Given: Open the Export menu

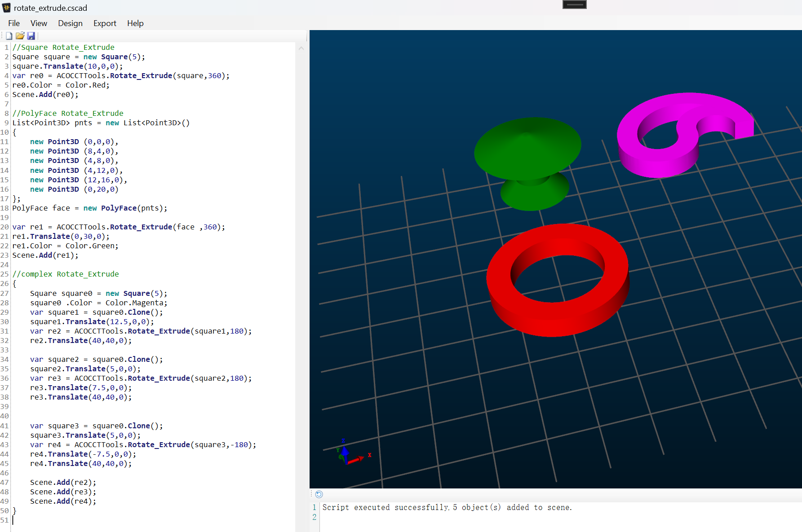Looking at the screenshot, I should [x=105, y=23].
